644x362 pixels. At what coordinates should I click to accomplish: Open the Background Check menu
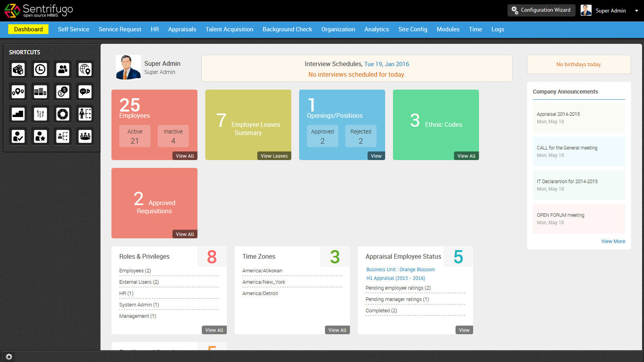pyautogui.click(x=287, y=29)
